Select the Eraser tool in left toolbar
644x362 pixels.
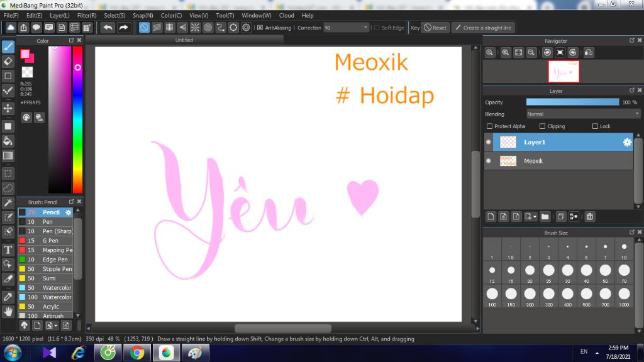pyautogui.click(x=8, y=61)
